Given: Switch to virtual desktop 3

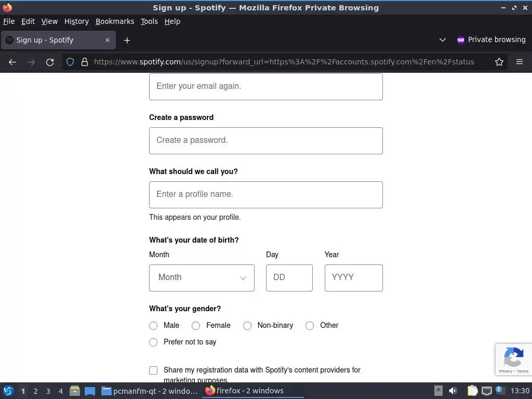Looking at the screenshot, I should pos(48,391).
